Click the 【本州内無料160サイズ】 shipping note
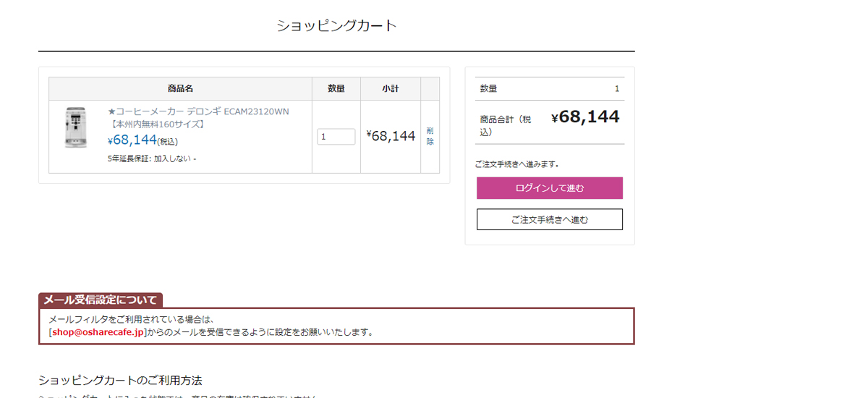Viewport: 868px width, 398px height. click(156, 124)
